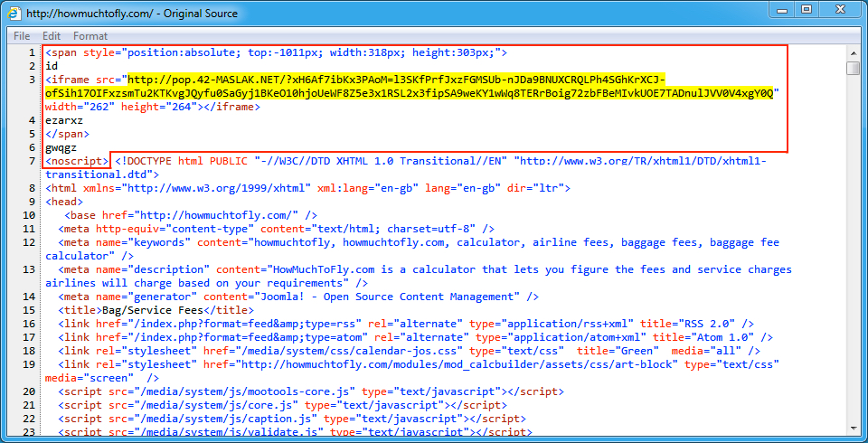The image size is (868, 443).
Task: Click the scrollbar up arrow
Action: click(x=853, y=52)
